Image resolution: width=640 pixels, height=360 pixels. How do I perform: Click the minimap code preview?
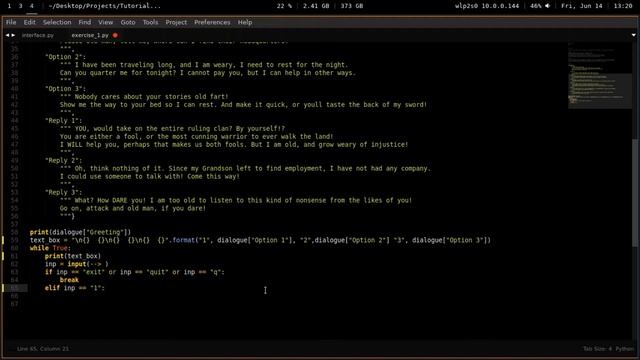(599, 76)
